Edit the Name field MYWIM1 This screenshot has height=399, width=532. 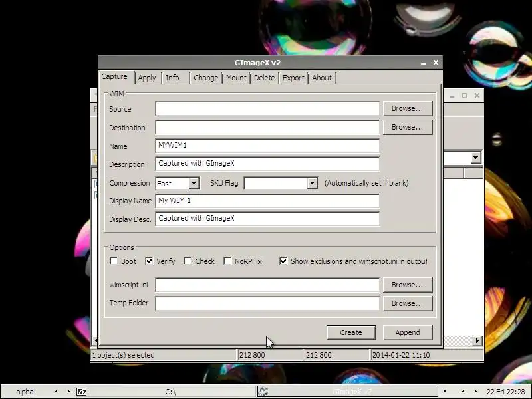[x=267, y=146]
